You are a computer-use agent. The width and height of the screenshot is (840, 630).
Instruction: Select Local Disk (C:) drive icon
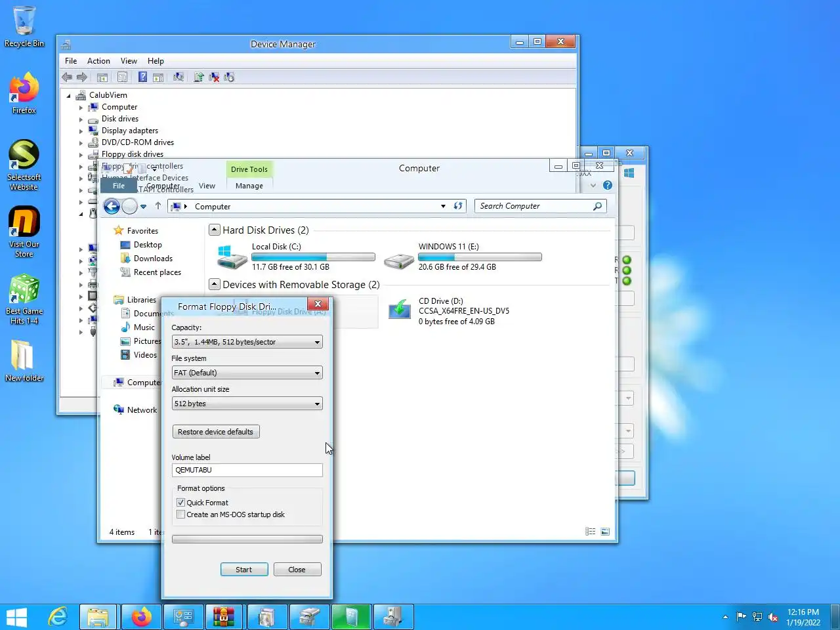tap(232, 257)
